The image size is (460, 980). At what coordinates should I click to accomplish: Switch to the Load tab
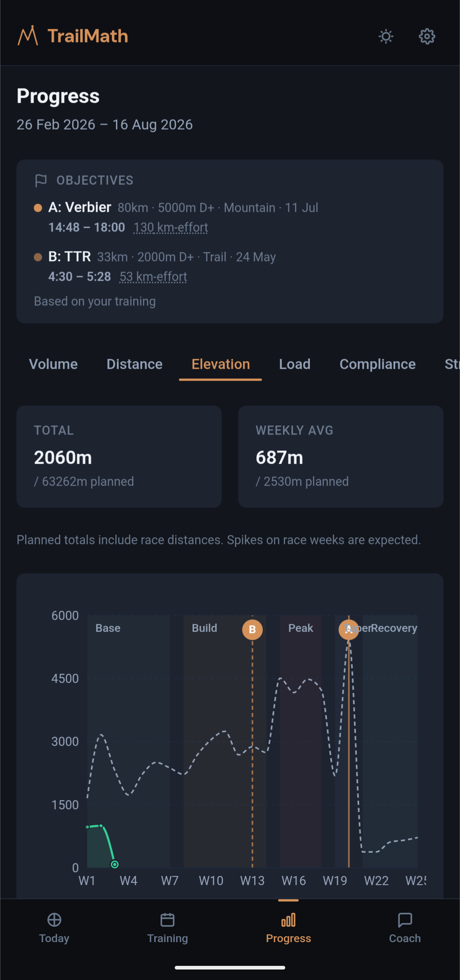[294, 364]
